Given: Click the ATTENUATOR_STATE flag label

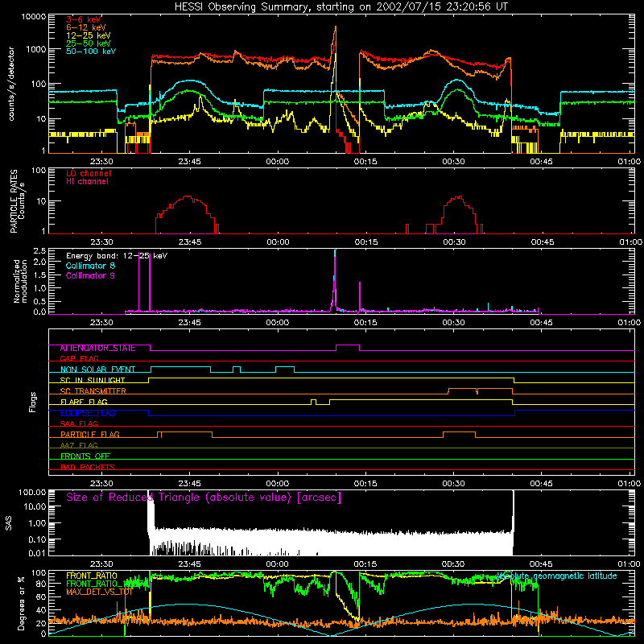Looking at the screenshot, I should point(97,349).
